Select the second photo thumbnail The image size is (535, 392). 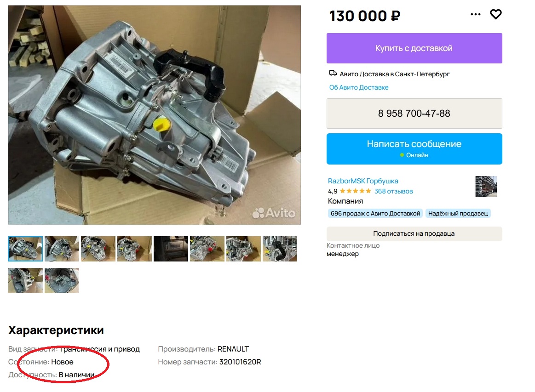pos(62,249)
